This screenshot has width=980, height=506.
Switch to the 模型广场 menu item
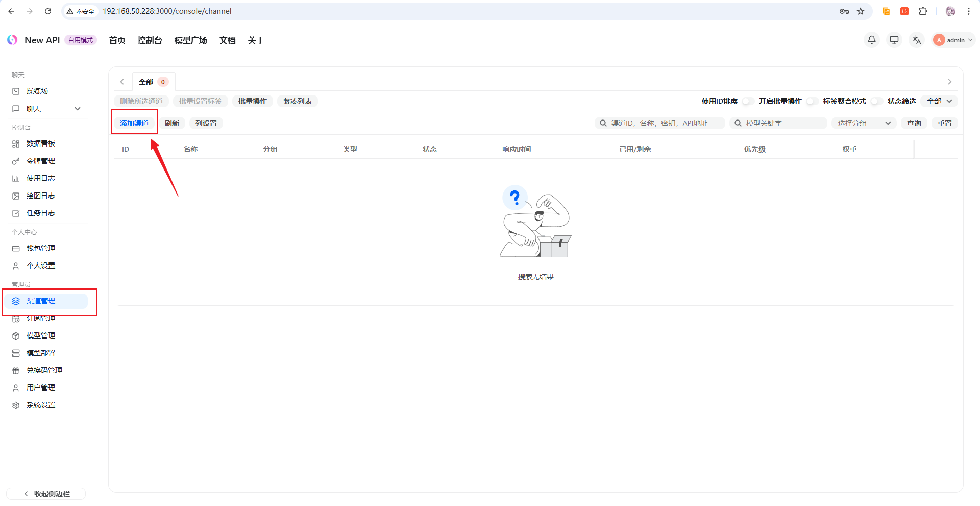[x=190, y=40]
